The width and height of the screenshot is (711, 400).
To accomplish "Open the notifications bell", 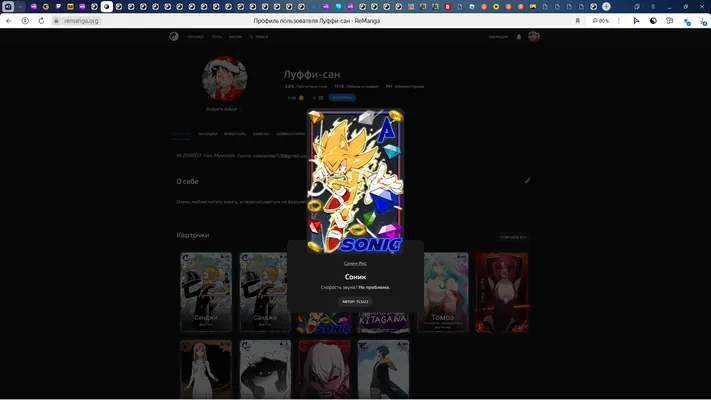I will pyautogui.click(x=519, y=37).
